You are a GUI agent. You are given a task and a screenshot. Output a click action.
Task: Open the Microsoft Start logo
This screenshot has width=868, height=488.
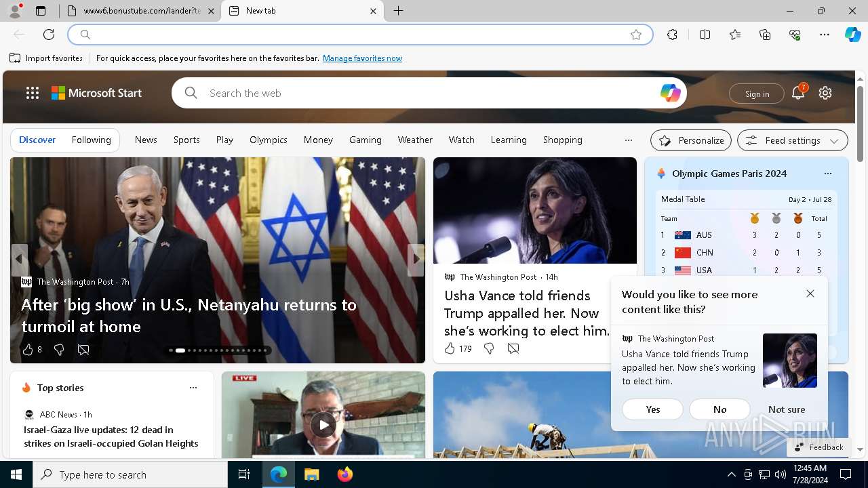point(96,93)
